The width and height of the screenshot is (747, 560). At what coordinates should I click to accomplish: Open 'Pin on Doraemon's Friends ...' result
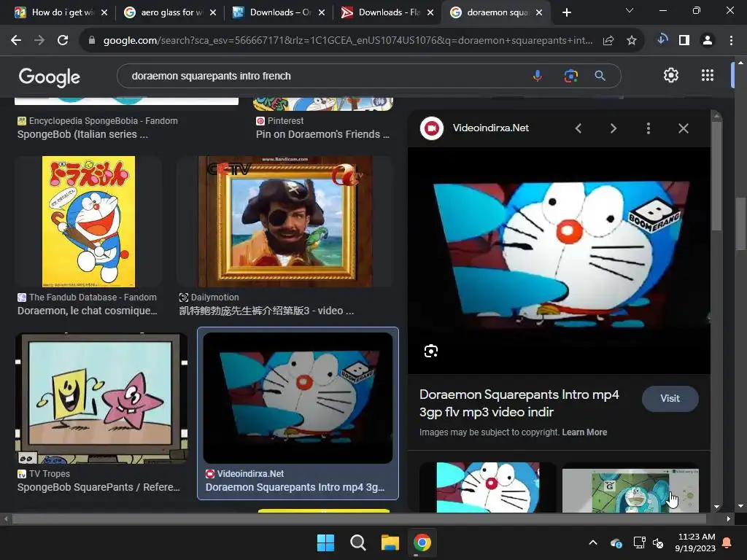coord(322,135)
